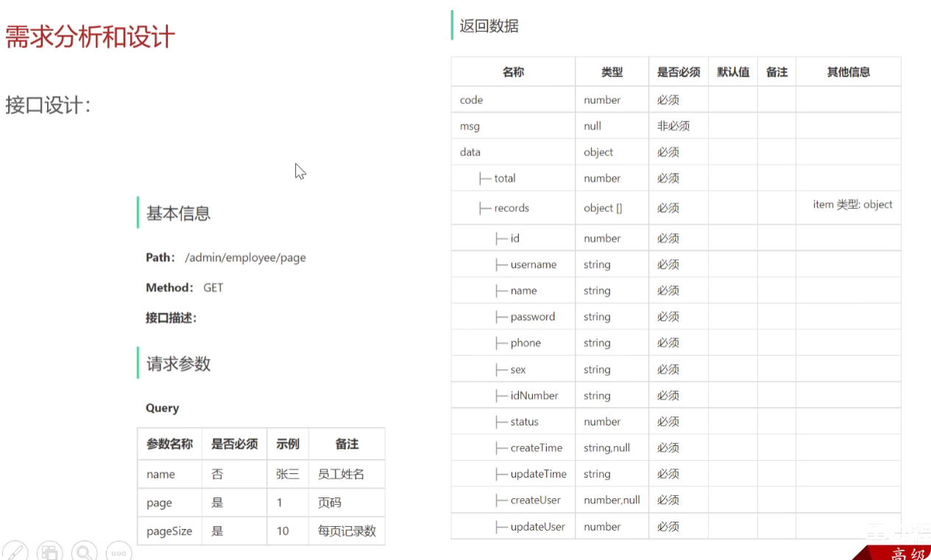Click the Query label
The image size is (931, 560).
163,408
